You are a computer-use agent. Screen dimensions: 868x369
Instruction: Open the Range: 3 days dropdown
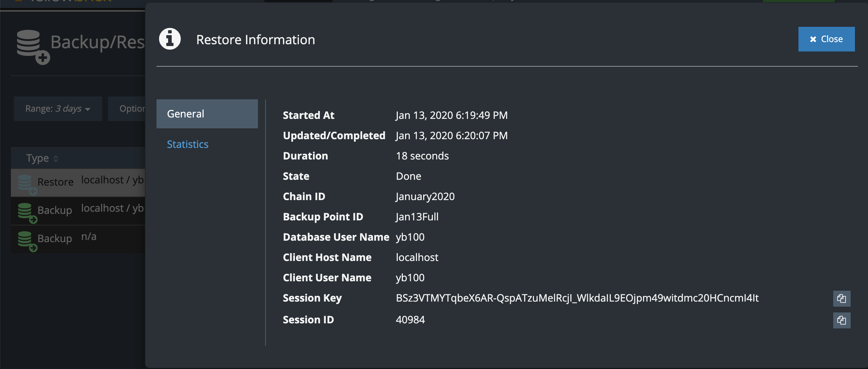57,108
